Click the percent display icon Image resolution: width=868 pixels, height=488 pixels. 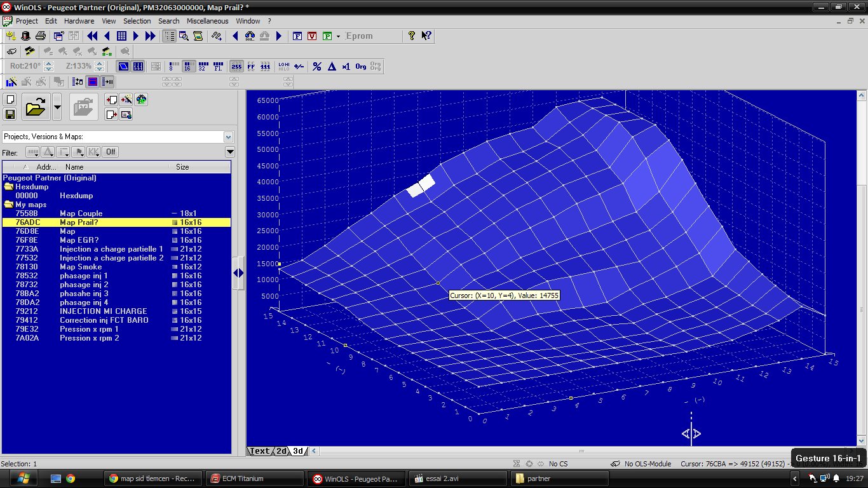pos(316,67)
